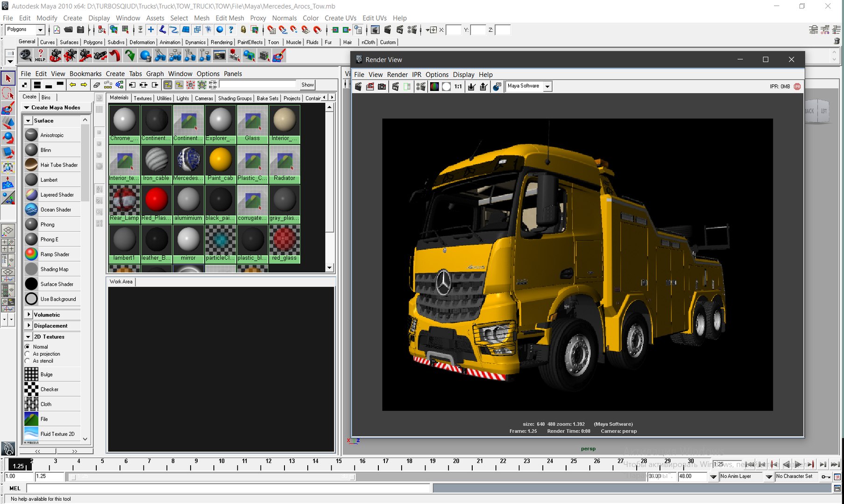844x504 pixels.
Task: Create a File 2D texture node
Action: pyautogui.click(x=52, y=419)
